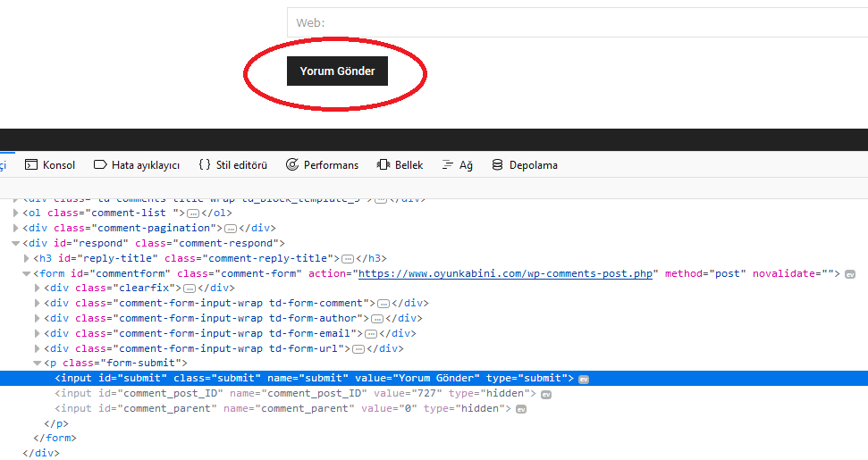Show event listeners badge on form#commentform
The width and height of the screenshot is (868, 460).
click(x=850, y=274)
